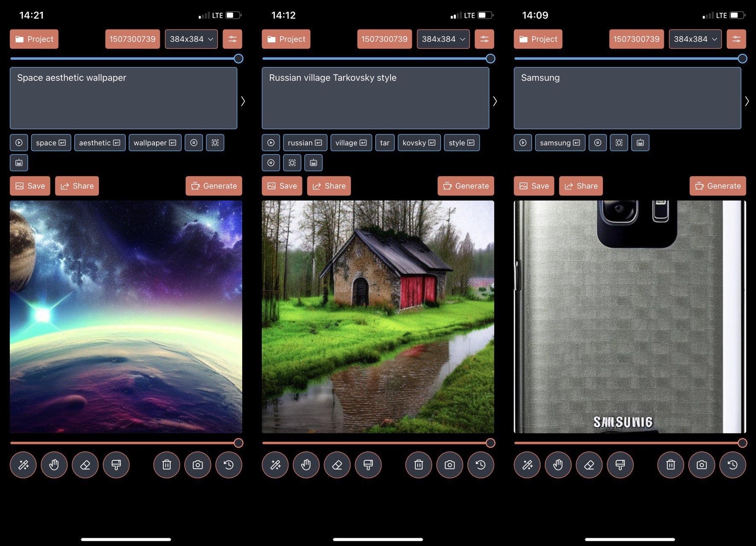Open settings sliders icon in Samsung screen
Image resolution: width=756 pixels, height=546 pixels.
click(736, 39)
